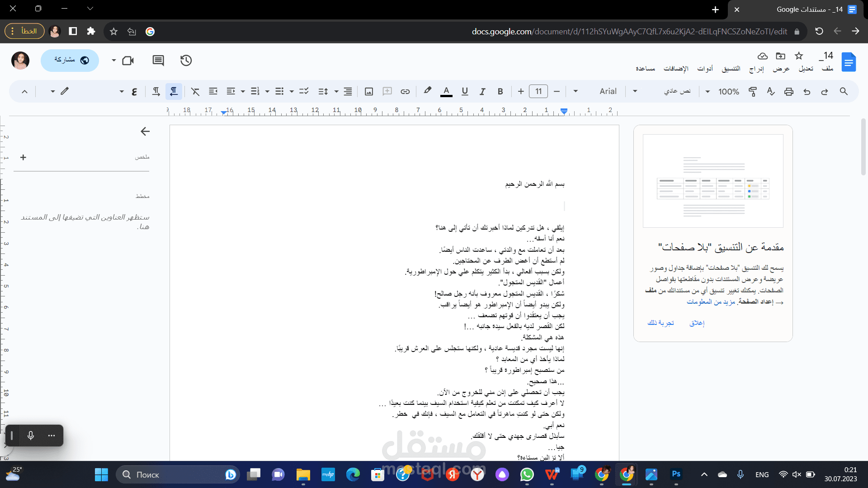Click the مشاركة share button

(x=70, y=61)
